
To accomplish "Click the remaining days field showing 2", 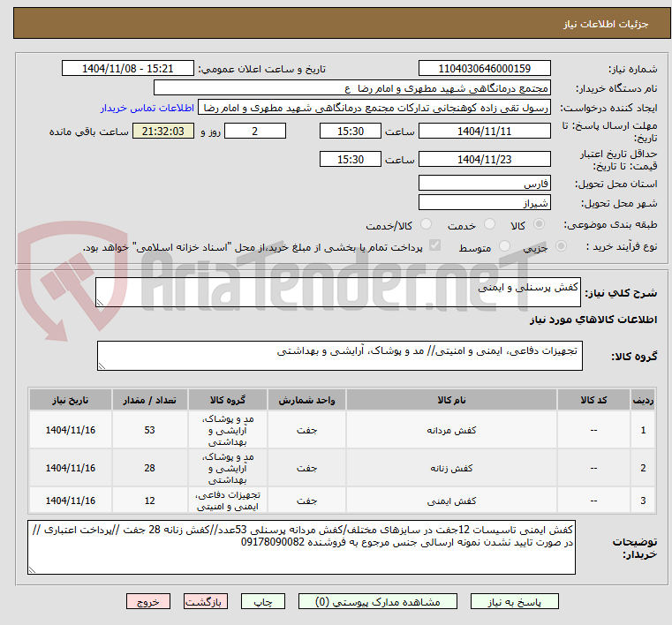I will click(x=255, y=131).
